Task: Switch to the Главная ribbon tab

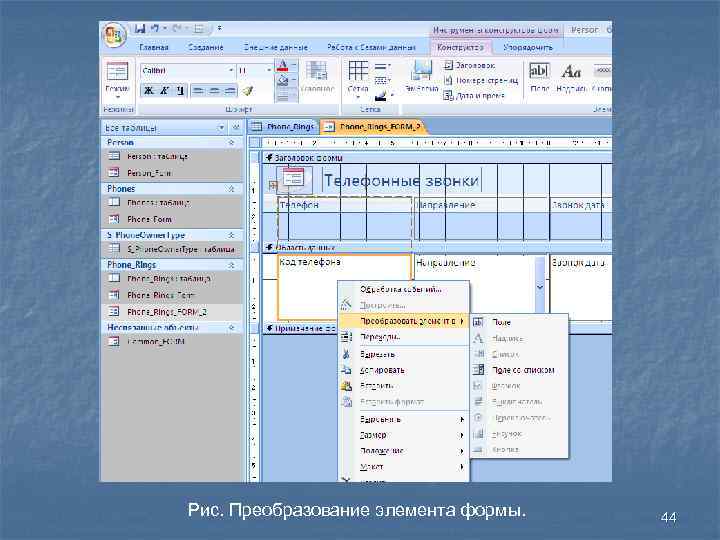Action: 154,47
